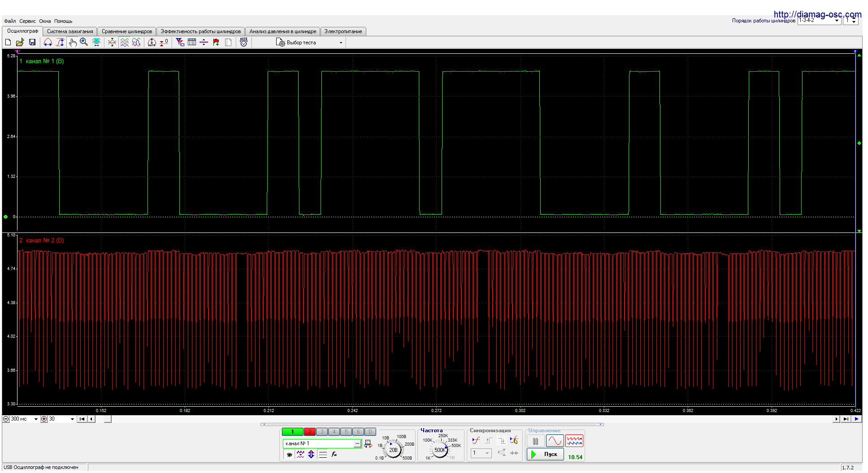This screenshot has height=473, width=868.
Task: Select the magnifier zoom tool
Action: (84, 42)
